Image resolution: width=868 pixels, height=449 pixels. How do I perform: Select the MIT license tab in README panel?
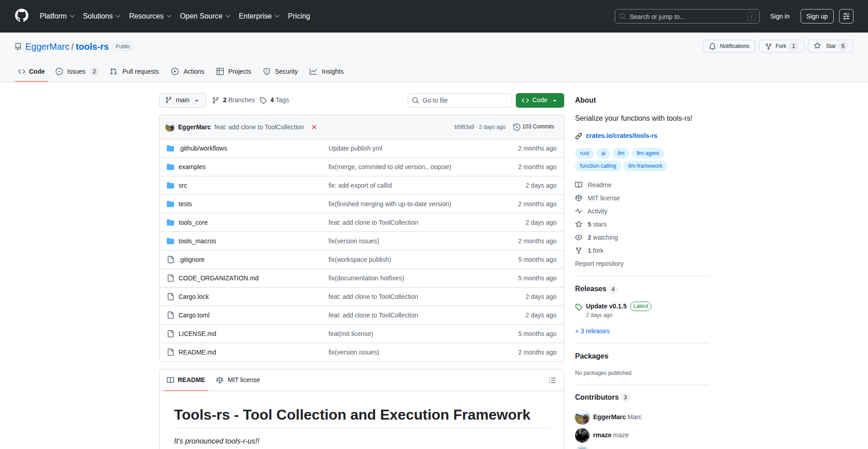tap(238, 380)
